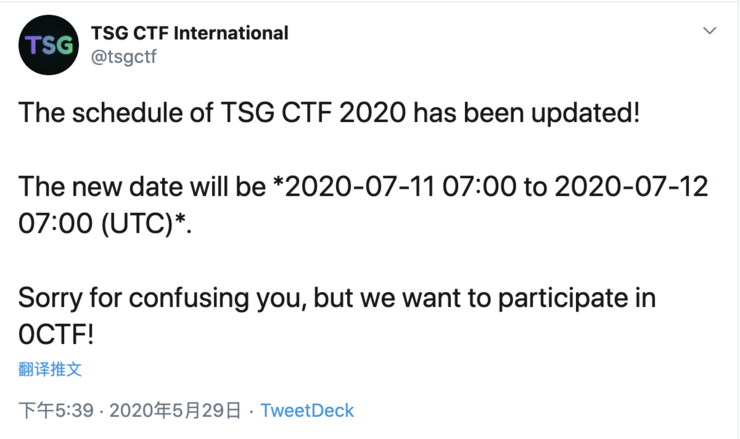Click the "07:00" end time before (UTC)
This screenshot has height=439, width=740.
(x=54, y=224)
